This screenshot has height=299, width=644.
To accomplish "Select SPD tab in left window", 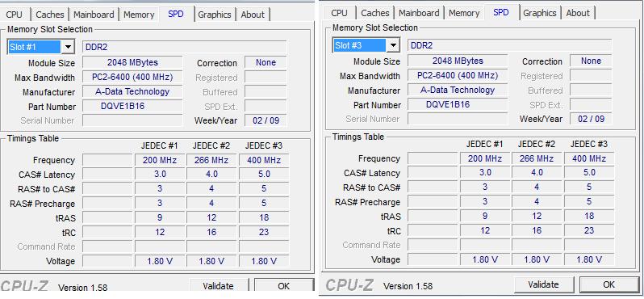I will 176,14.
